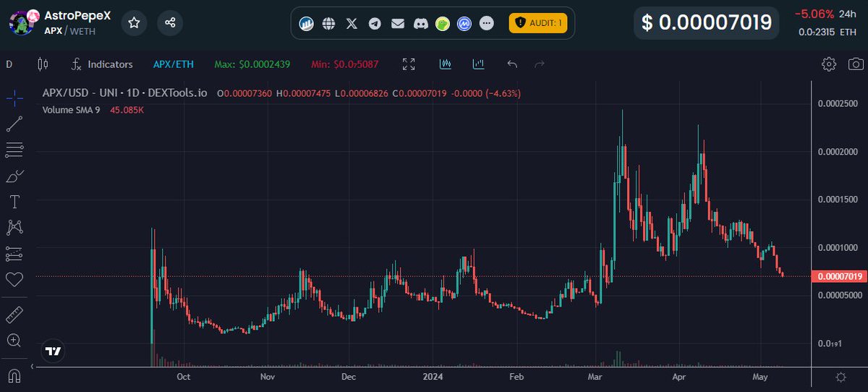The height and width of the screenshot is (392, 868).
Task: Undo the last chart action
Action: [512, 64]
